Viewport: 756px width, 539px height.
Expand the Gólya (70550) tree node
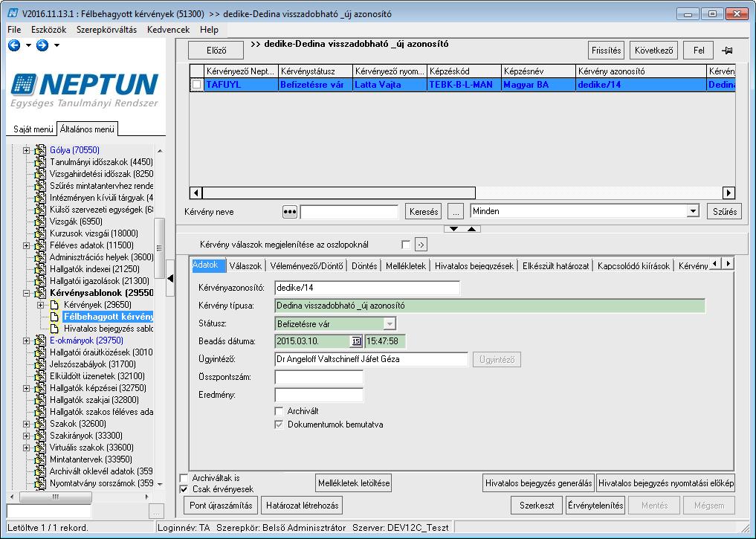(x=27, y=150)
